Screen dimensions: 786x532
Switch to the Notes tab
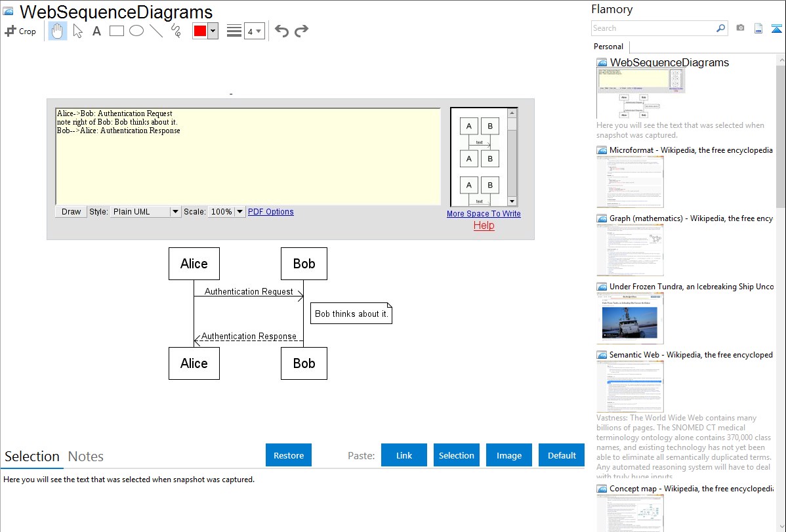tap(86, 457)
